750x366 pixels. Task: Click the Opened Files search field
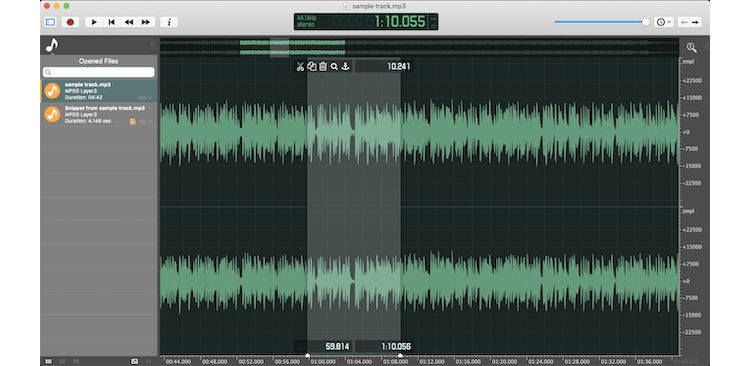(x=99, y=72)
